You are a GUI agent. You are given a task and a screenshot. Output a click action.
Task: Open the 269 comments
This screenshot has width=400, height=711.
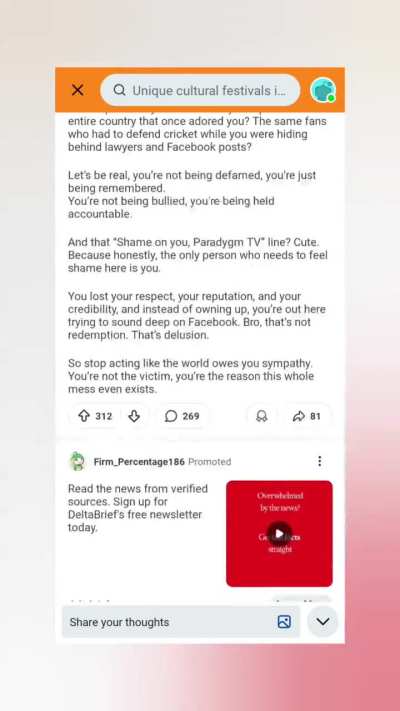coord(182,416)
